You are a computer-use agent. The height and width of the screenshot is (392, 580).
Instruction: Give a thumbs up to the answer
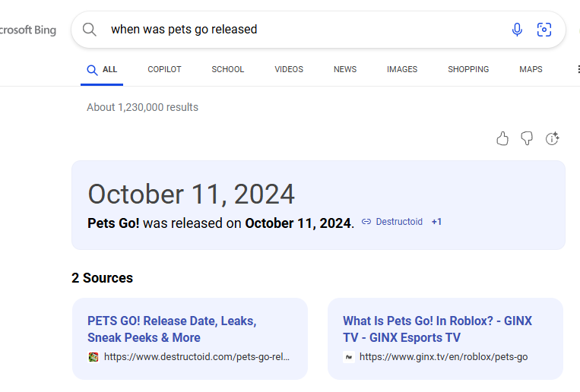tap(502, 138)
